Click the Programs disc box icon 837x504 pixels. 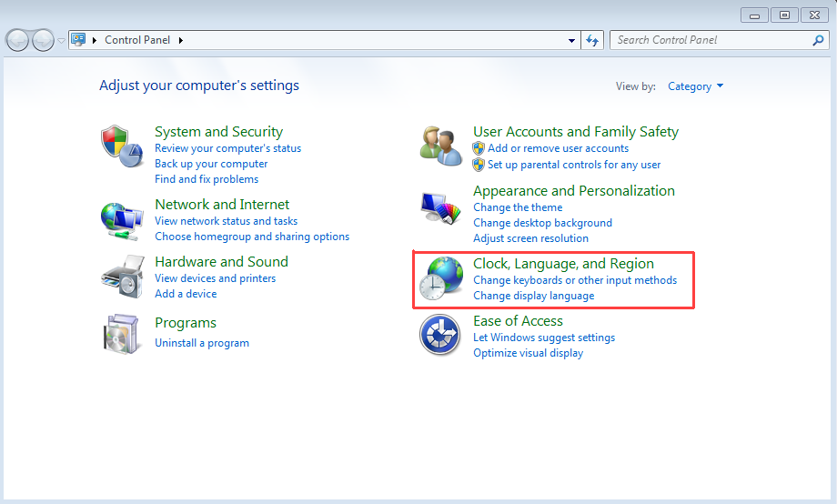[x=122, y=333]
